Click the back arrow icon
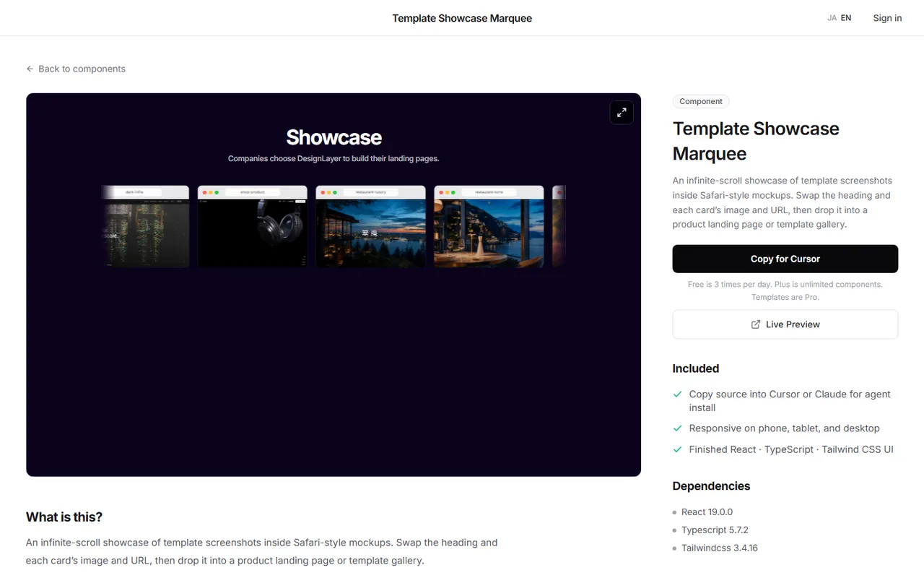924x578 pixels. [30, 69]
